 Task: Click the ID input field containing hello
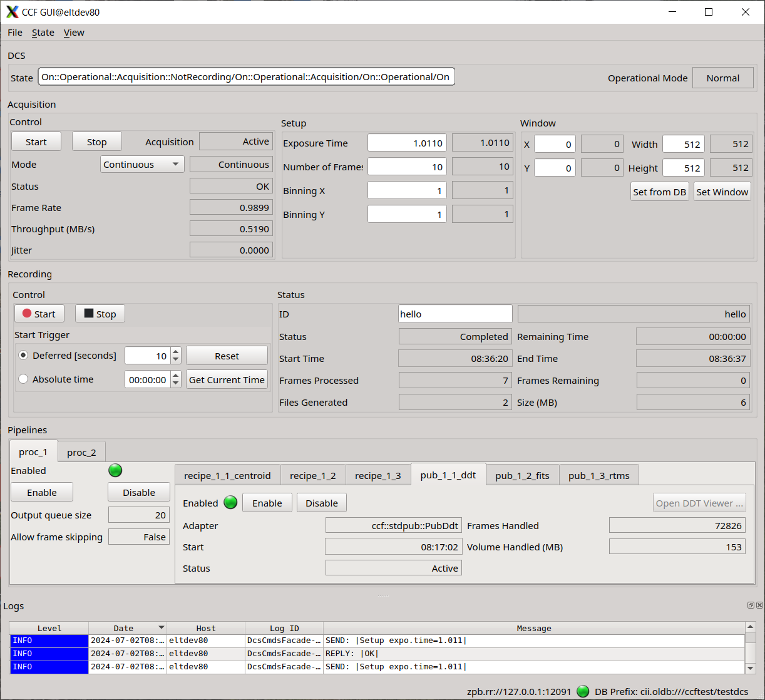[x=455, y=314]
